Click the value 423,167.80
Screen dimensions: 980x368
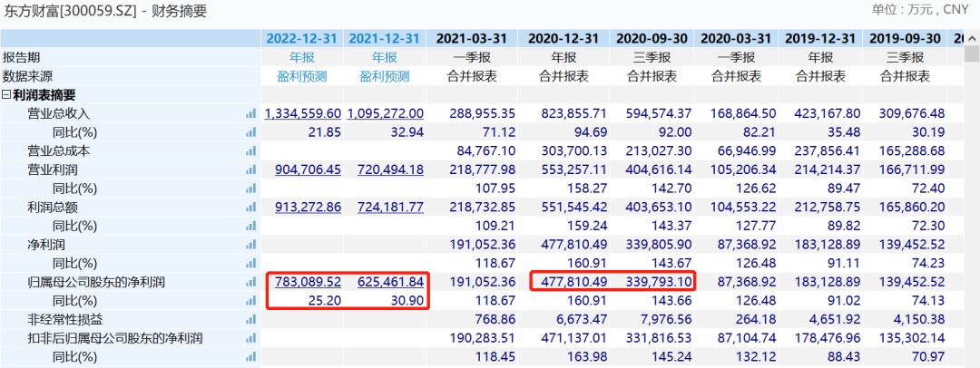click(828, 113)
